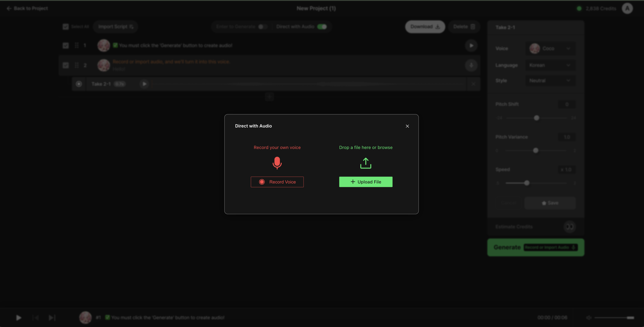Remove Take 2-1 with the X icon
The width and height of the screenshot is (644, 327).
tap(473, 84)
